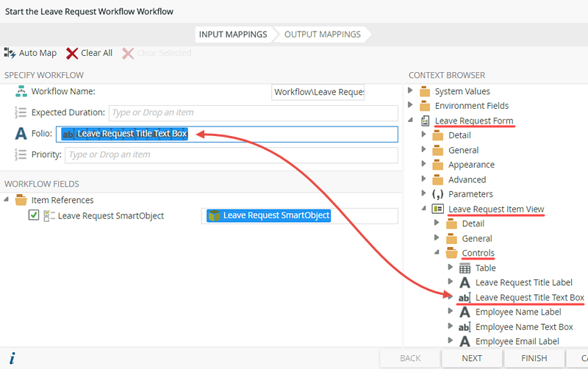Switch to the Output Mappings tab
Image resolution: width=588 pixels, height=369 pixels.
click(322, 34)
